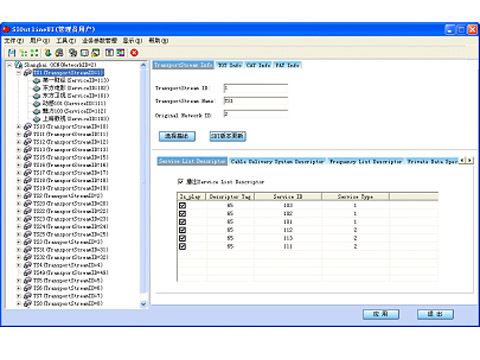Click the yellow tree-structure toolbar icon
The image size is (480, 360).
coord(23,53)
